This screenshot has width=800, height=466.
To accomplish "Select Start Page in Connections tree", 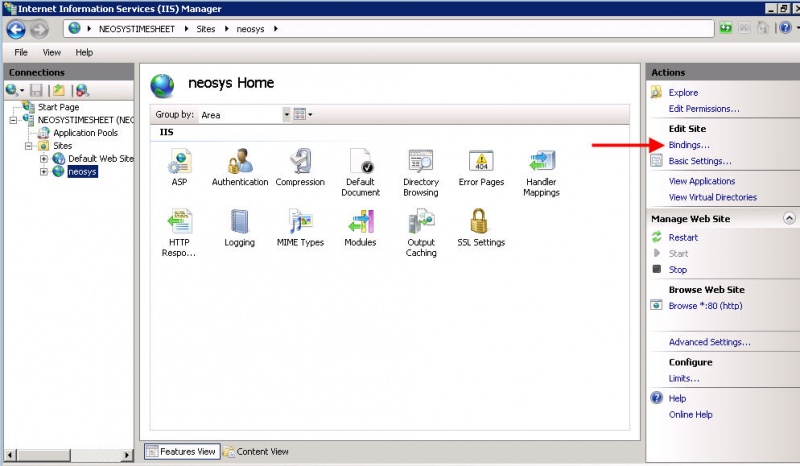I will point(58,107).
